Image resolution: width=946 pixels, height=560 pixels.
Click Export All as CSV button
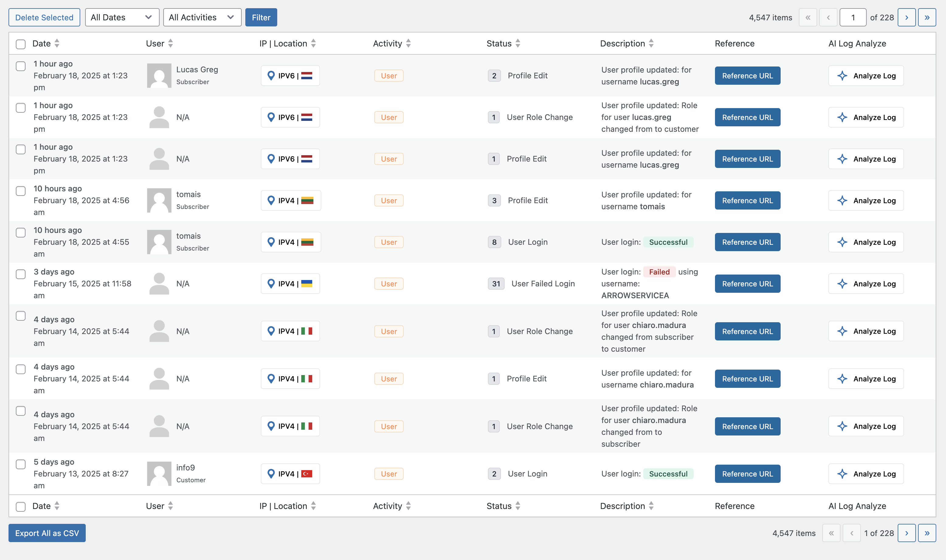coord(47,533)
